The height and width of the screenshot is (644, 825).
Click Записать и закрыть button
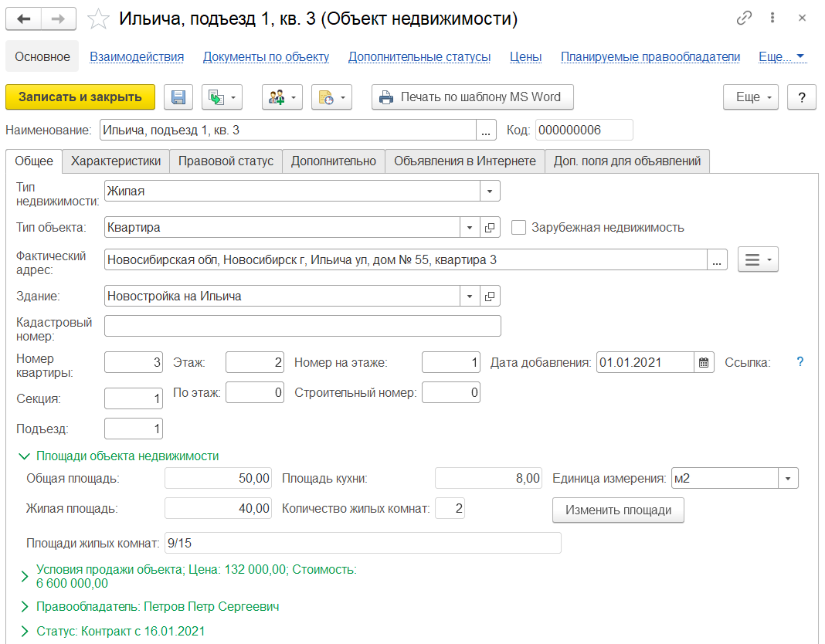[x=80, y=97]
